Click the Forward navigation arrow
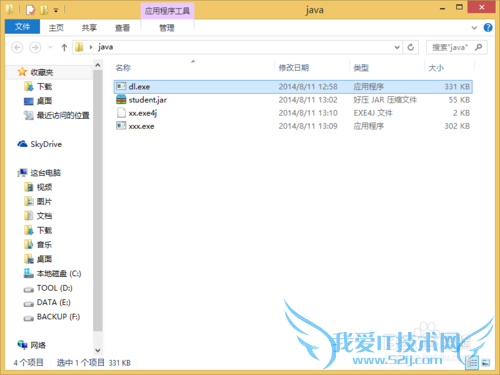The height and width of the screenshot is (375, 500). (35, 47)
